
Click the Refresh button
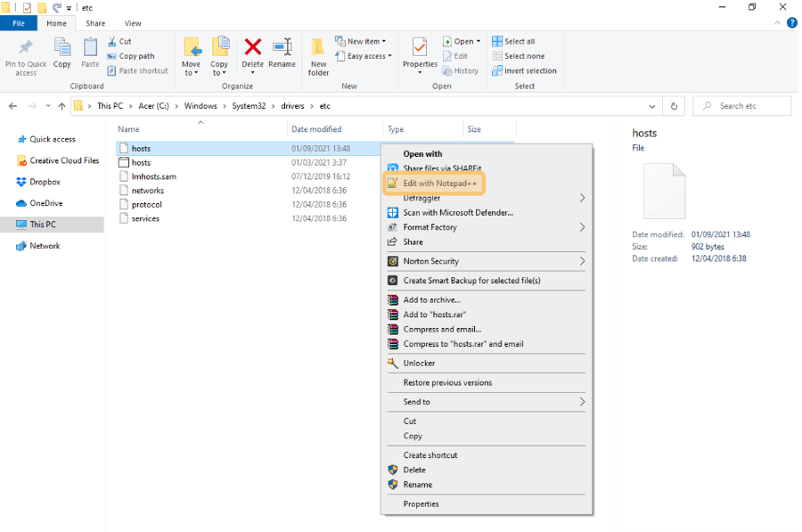tap(675, 106)
